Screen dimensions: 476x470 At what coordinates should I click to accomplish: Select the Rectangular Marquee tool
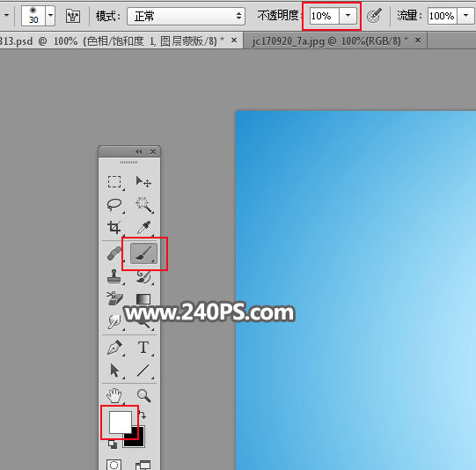[x=114, y=181]
